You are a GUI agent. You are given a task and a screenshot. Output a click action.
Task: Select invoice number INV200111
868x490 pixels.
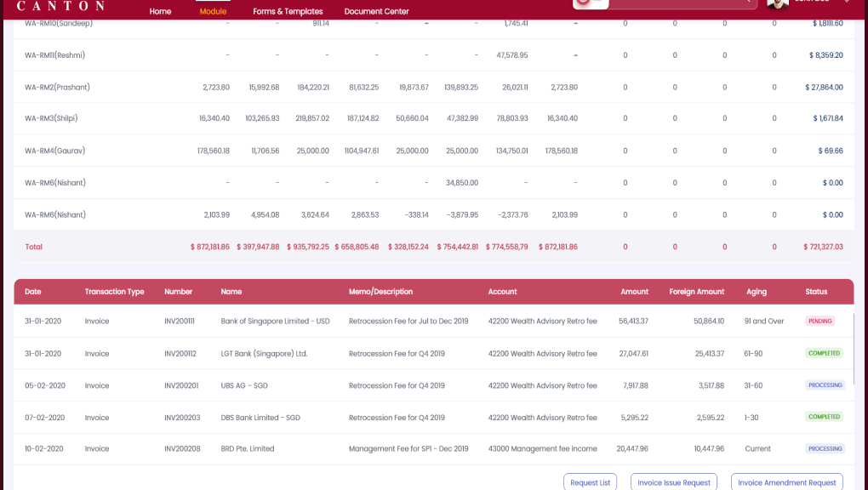point(179,321)
